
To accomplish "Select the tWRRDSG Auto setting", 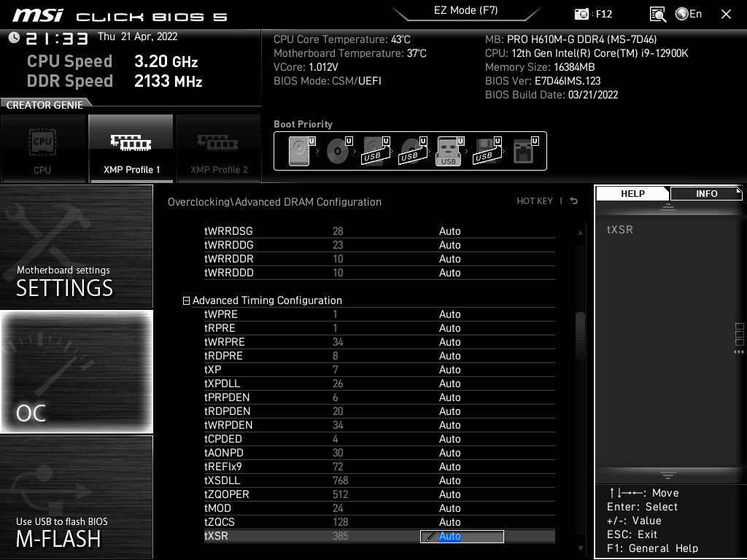I will (449, 231).
